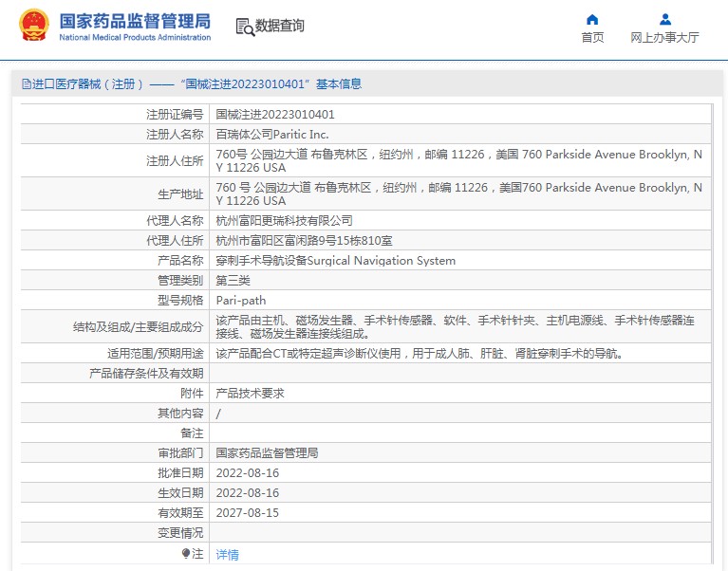Click 首页 navigation text
Image resolution: width=728 pixels, height=571 pixels.
coord(592,38)
